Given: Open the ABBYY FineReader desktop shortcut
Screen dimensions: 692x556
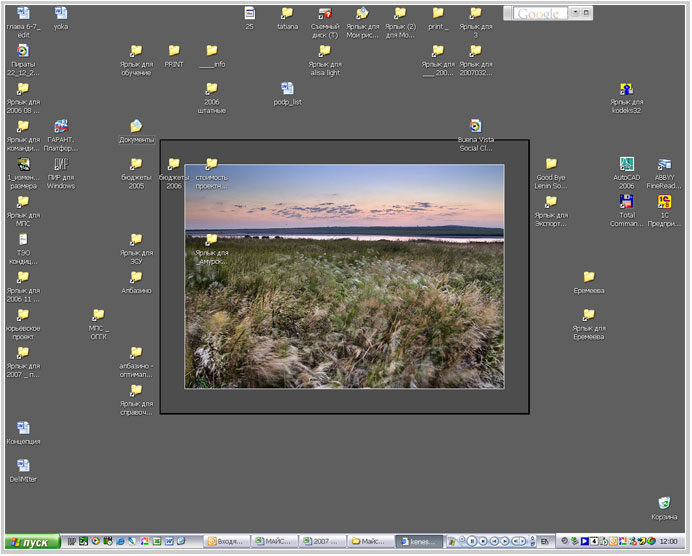Looking at the screenshot, I should [664, 173].
